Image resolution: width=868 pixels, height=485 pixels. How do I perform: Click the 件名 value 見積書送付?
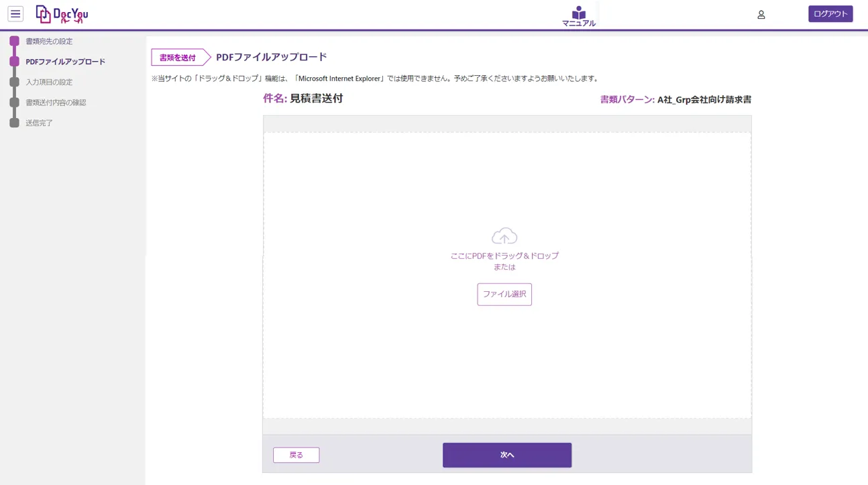click(317, 99)
